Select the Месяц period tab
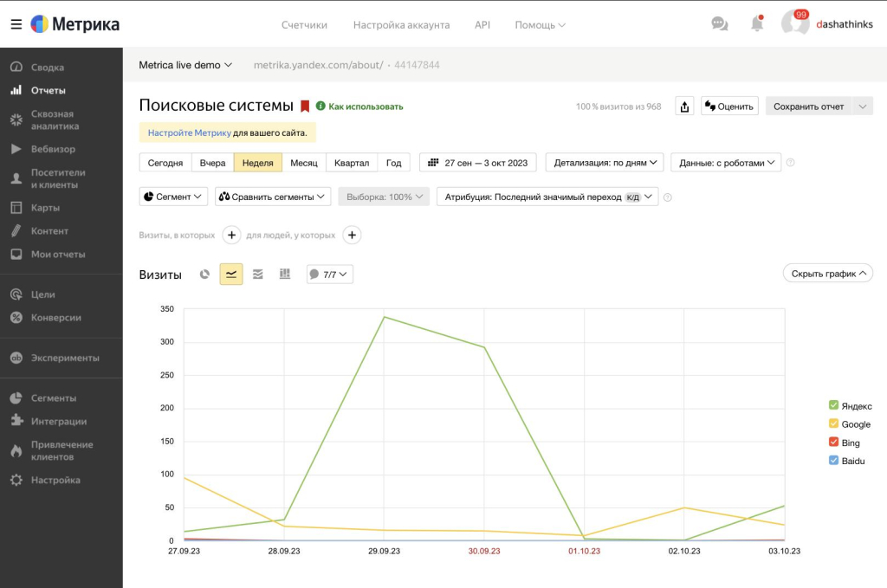This screenshot has height=588, width=887. [303, 163]
